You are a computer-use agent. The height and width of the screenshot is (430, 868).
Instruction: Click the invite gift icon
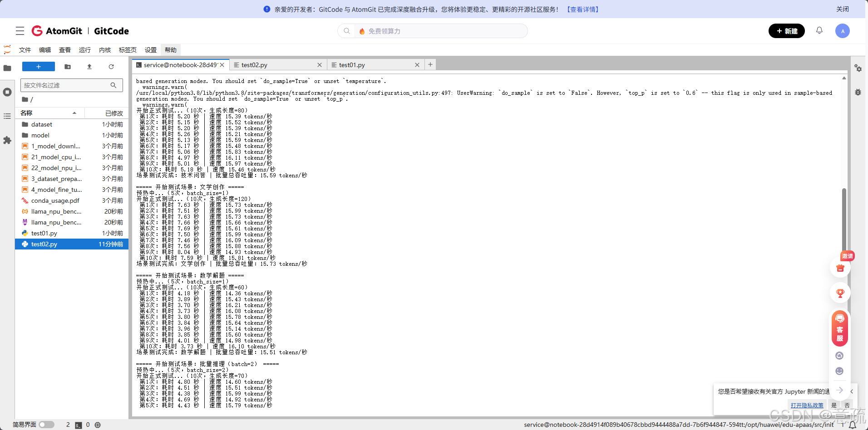pyautogui.click(x=840, y=268)
